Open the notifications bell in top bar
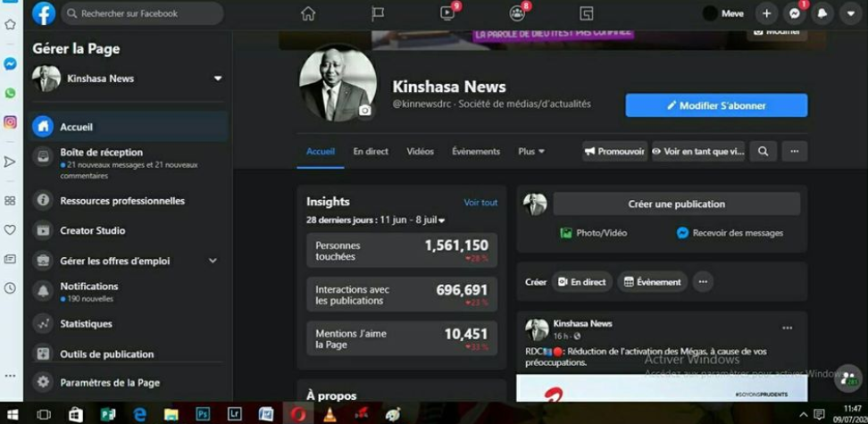 [822, 14]
